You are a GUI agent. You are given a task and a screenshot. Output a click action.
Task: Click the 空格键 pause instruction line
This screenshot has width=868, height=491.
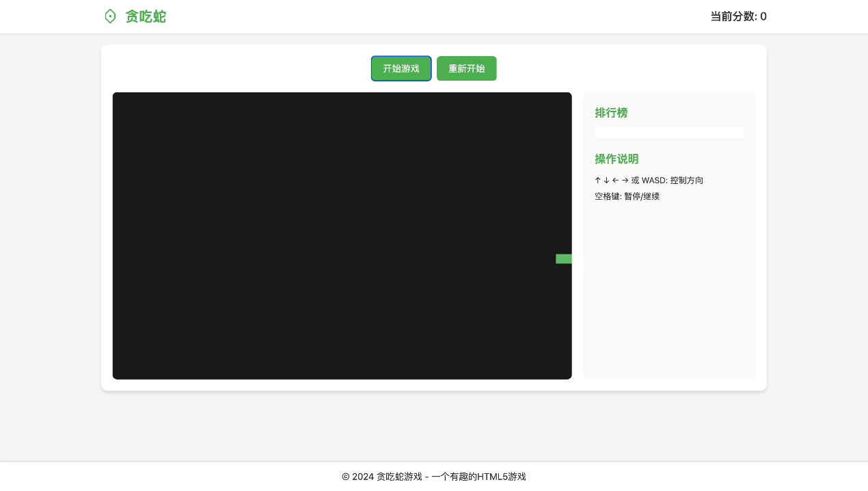coord(627,196)
